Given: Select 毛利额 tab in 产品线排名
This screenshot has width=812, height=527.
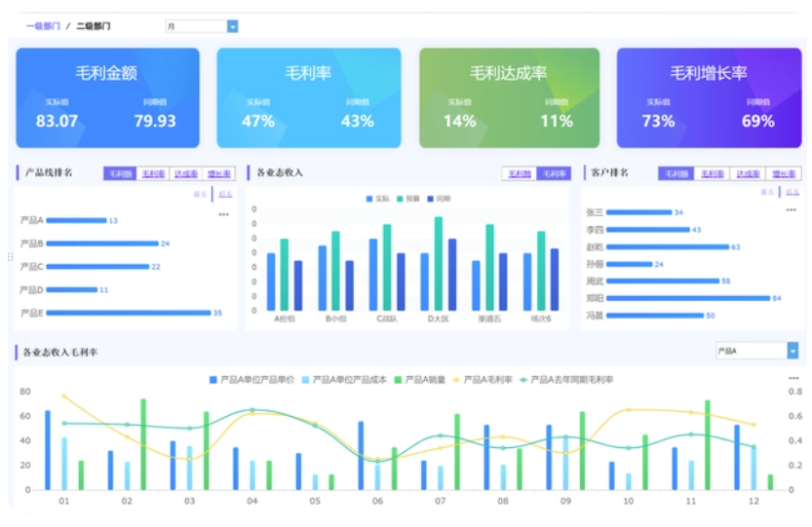Looking at the screenshot, I should point(120,173).
